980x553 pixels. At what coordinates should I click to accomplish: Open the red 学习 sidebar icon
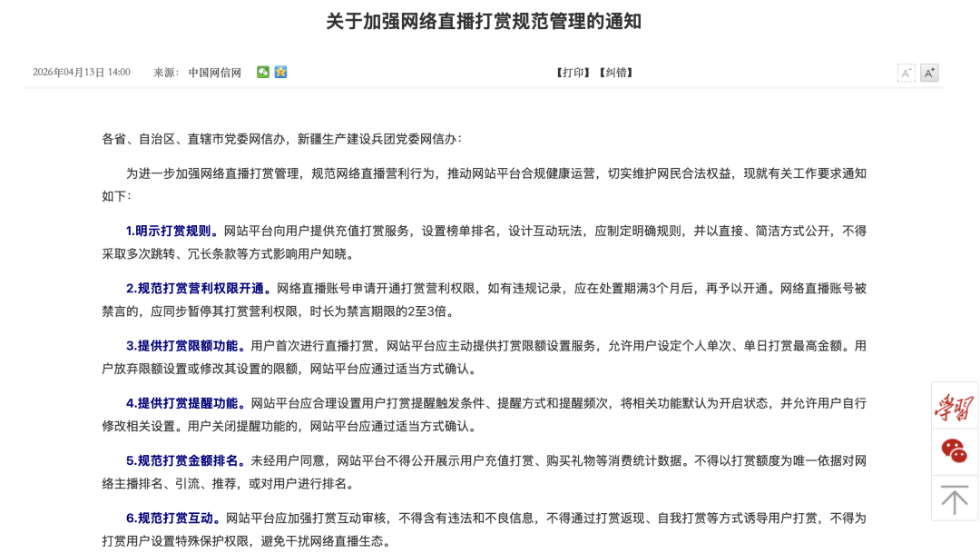click(x=954, y=406)
